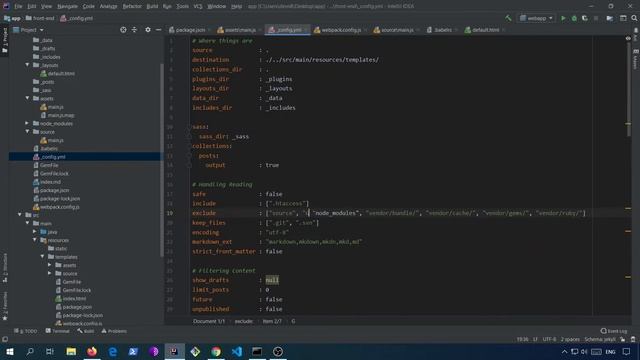Open the Build tool window

(86, 331)
